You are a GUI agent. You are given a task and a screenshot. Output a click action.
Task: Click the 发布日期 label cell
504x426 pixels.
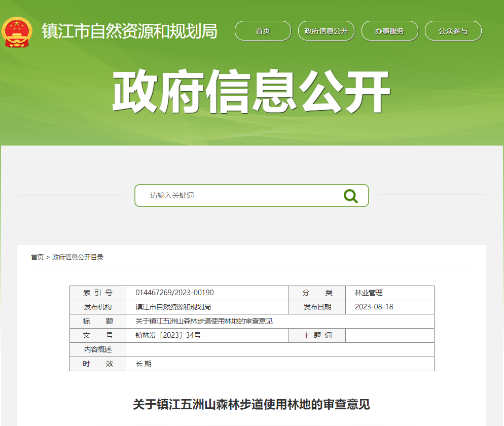(317, 307)
